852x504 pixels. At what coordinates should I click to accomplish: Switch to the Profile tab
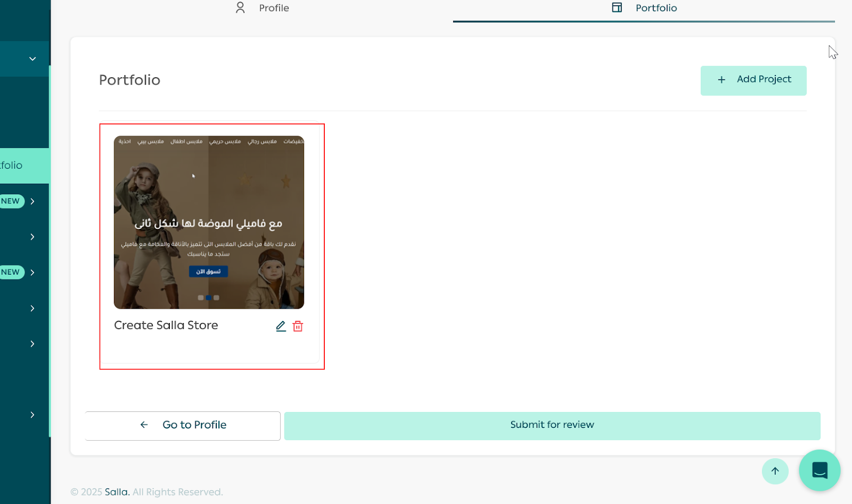(x=262, y=8)
